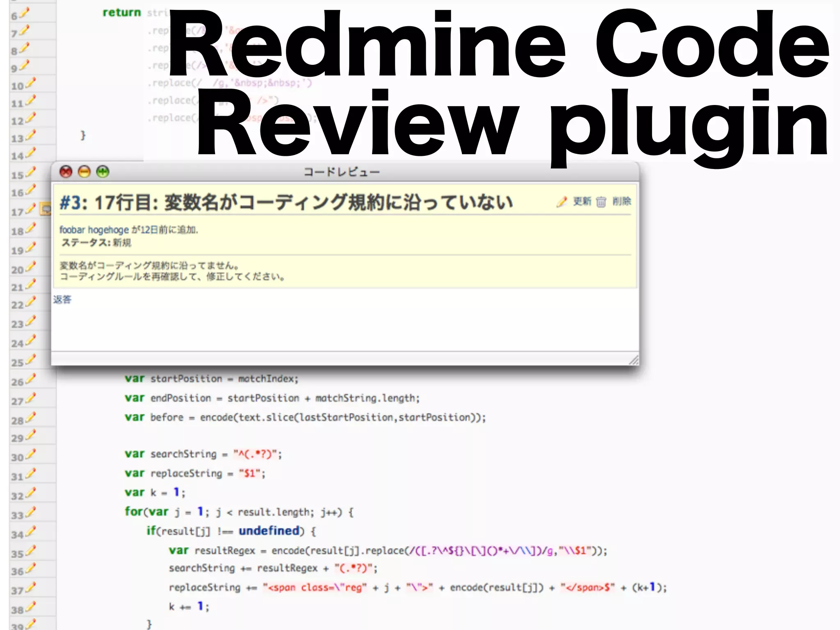Click code line starting 'var searchString ='

(x=203, y=454)
